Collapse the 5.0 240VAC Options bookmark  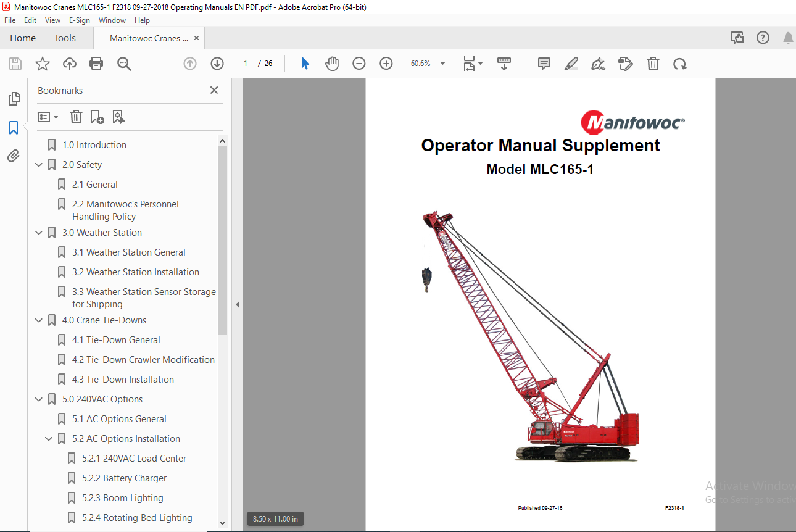pyautogui.click(x=39, y=399)
